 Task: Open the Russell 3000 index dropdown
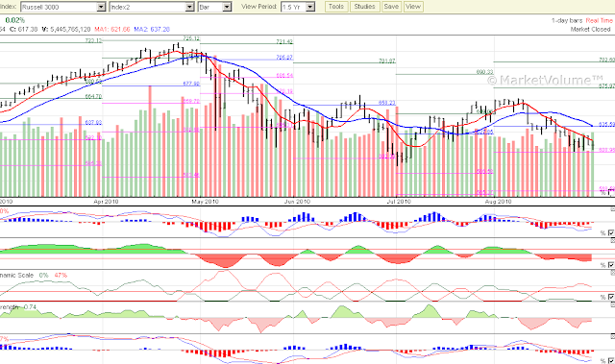[63, 7]
